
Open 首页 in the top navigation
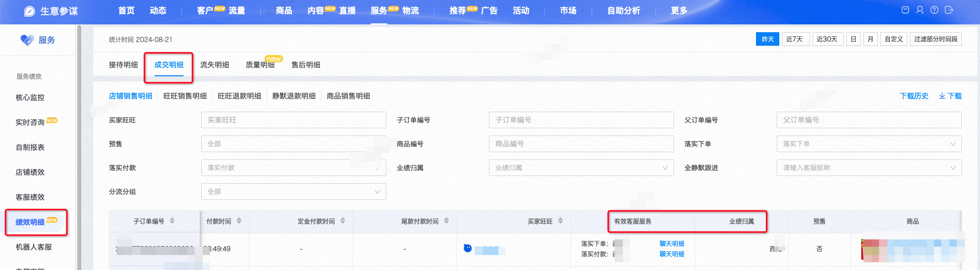[127, 10]
